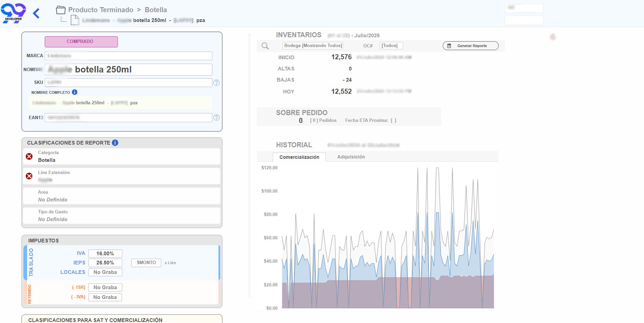This screenshot has height=323, width=644.
Task: Click the TRASLADO vertical label
Action: tap(31, 262)
